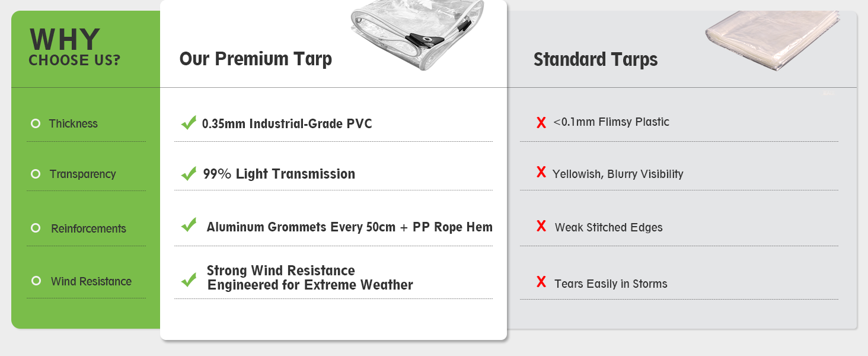868x356 pixels.
Task: Select the circle bullet beside Wind Resistance
Action: tap(36, 281)
